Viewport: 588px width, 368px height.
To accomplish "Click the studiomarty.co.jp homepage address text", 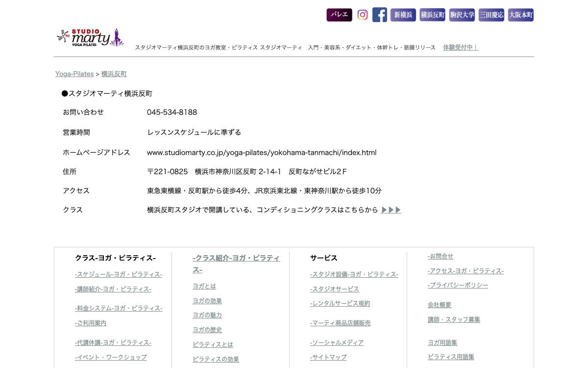I will (262, 153).
